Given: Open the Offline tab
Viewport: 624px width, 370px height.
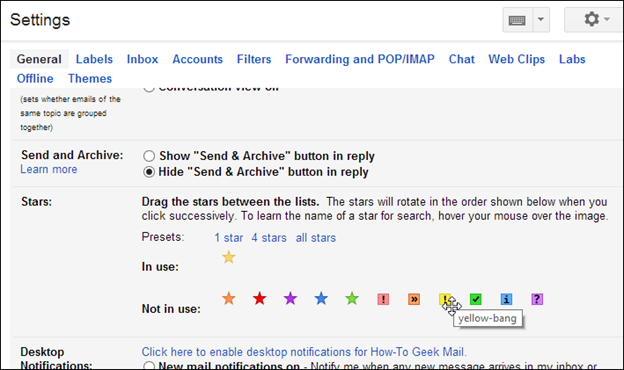Looking at the screenshot, I should 35,78.
